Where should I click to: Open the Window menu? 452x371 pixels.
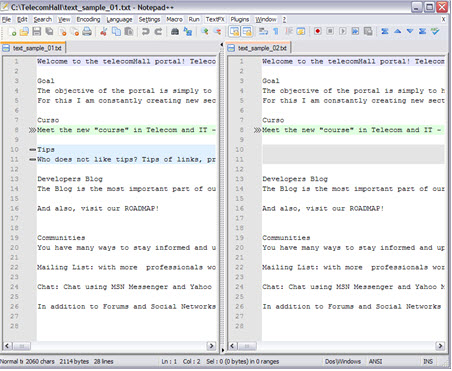tap(266, 20)
